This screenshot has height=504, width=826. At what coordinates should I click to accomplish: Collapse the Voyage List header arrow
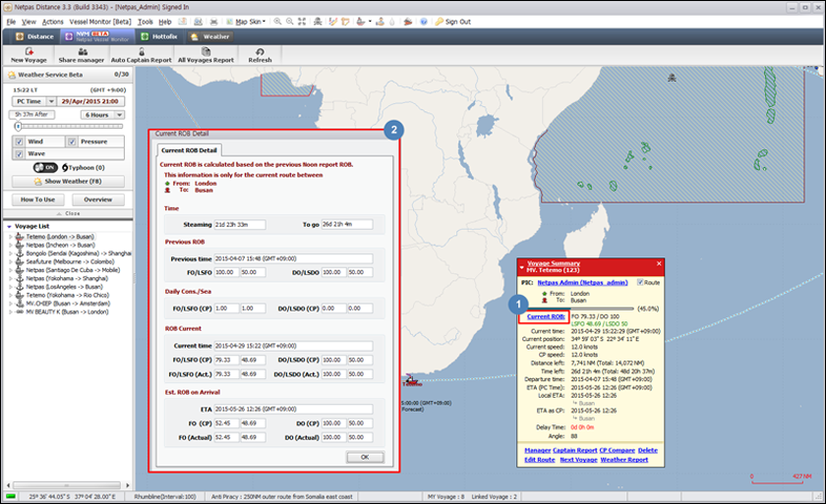(9, 226)
